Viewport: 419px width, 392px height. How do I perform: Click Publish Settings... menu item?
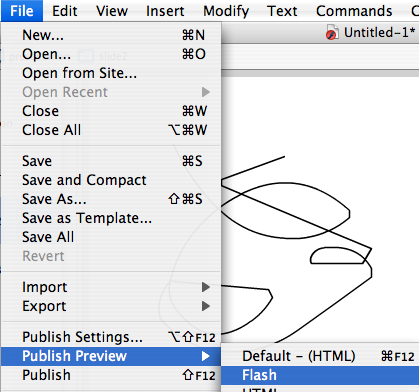coord(111,337)
